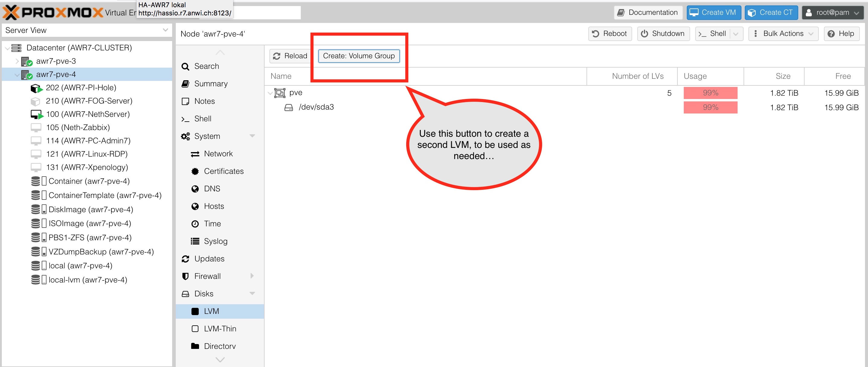The image size is (868, 367).
Task: Click the Shutdown button
Action: (663, 34)
